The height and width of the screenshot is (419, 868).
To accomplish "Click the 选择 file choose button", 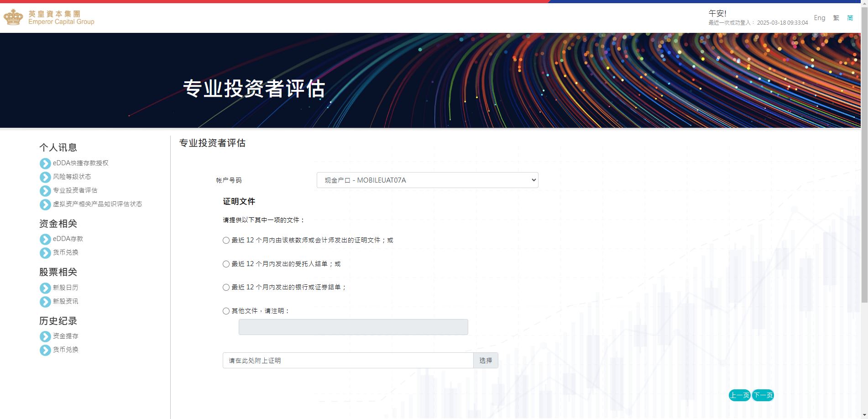I will [x=486, y=361].
